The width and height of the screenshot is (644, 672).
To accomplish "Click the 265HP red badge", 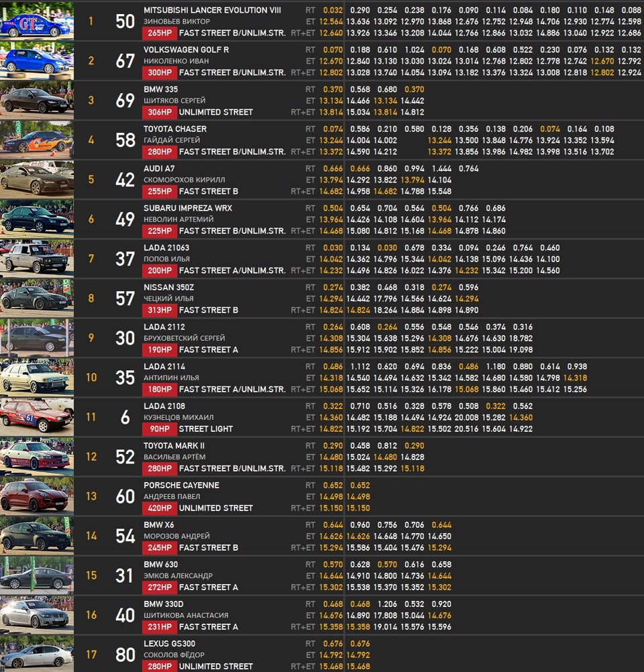I will click(x=160, y=33).
